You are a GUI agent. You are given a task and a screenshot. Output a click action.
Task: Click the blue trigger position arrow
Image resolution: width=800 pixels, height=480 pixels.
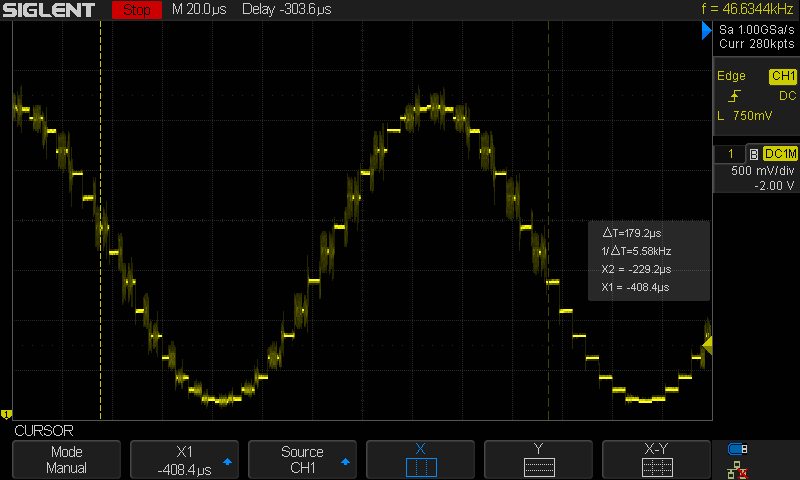[706, 34]
